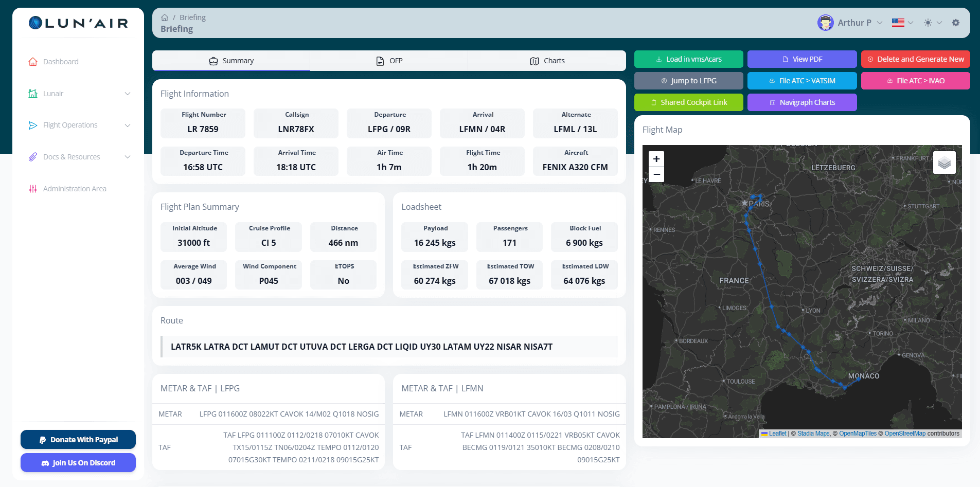Image resolution: width=980 pixels, height=487 pixels.
Task: Click File ATC > IVAO button
Action: pyautogui.click(x=915, y=81)
